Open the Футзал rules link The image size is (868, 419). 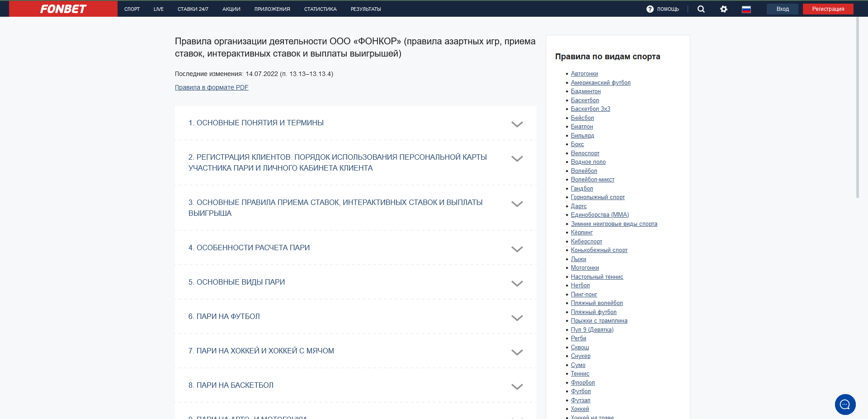pyautogui.click(x=580, y=400)
